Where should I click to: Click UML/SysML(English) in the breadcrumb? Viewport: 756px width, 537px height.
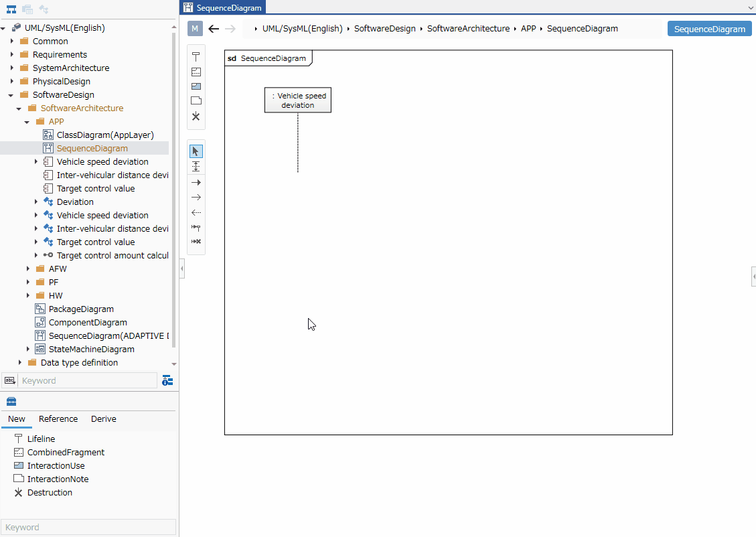click(x=302, y=28)
